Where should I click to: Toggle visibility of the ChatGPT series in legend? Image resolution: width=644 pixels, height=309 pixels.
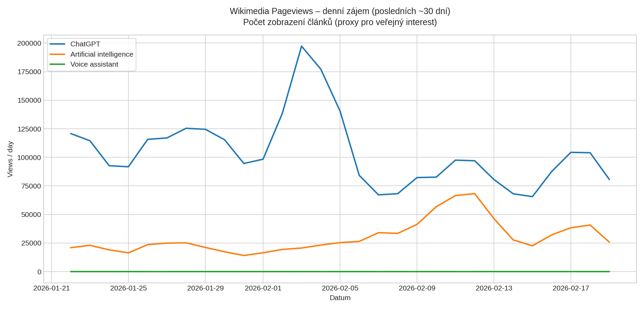click(x=85, y=44)
